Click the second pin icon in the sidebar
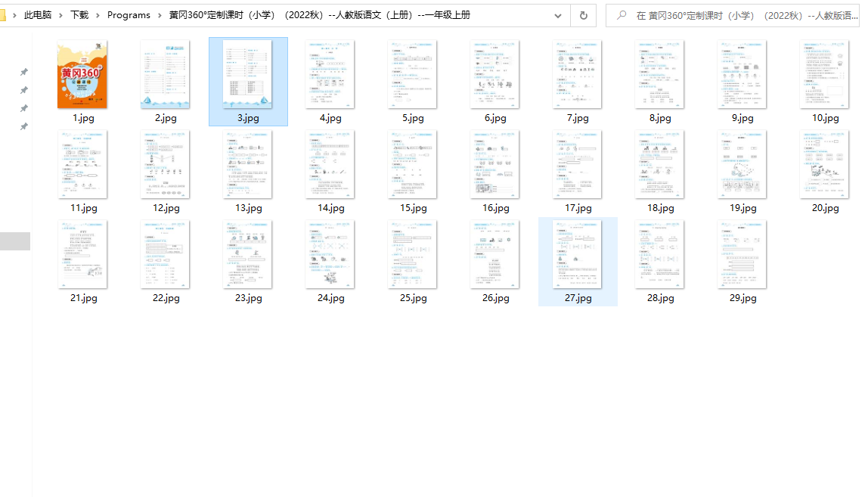 pos(23,90)
